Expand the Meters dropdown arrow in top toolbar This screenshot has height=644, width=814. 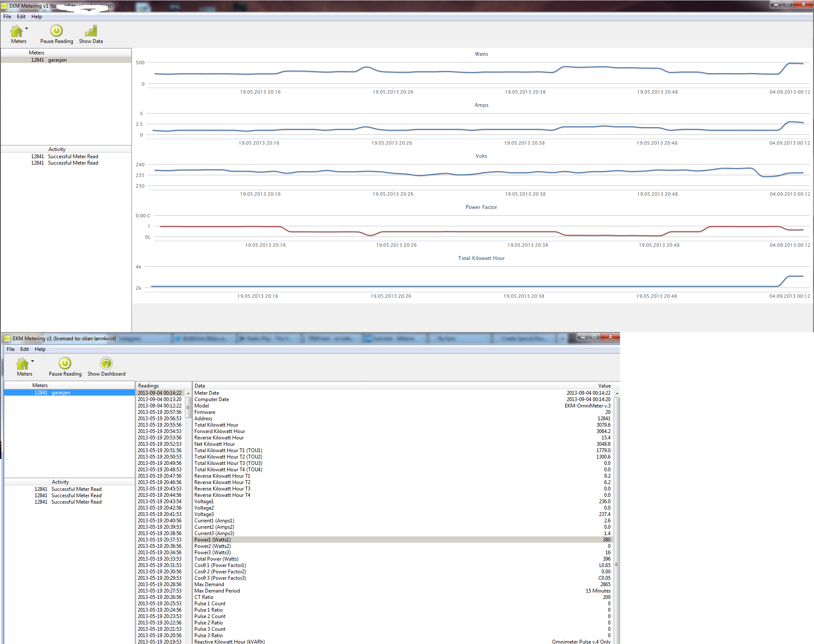[27, 29]
